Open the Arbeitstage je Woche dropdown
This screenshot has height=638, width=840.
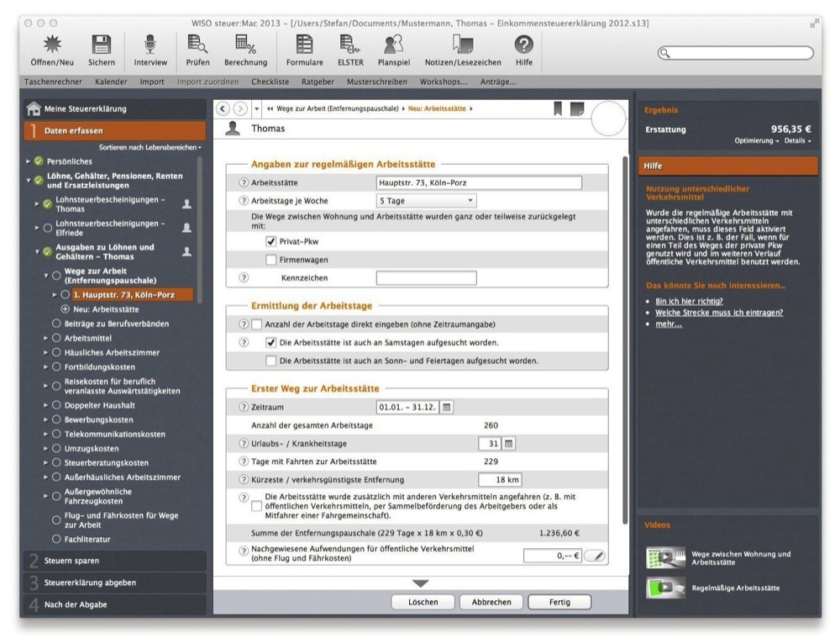(426, 202)
